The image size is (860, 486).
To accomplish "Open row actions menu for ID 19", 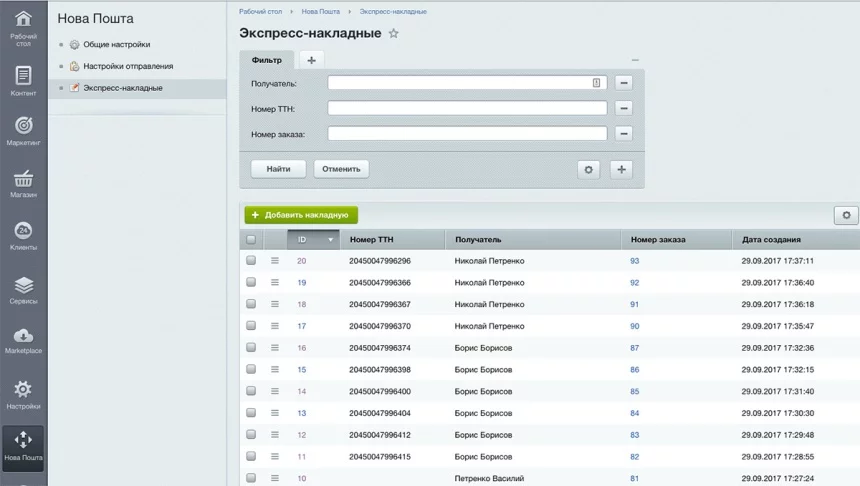I will click(275, 283).
